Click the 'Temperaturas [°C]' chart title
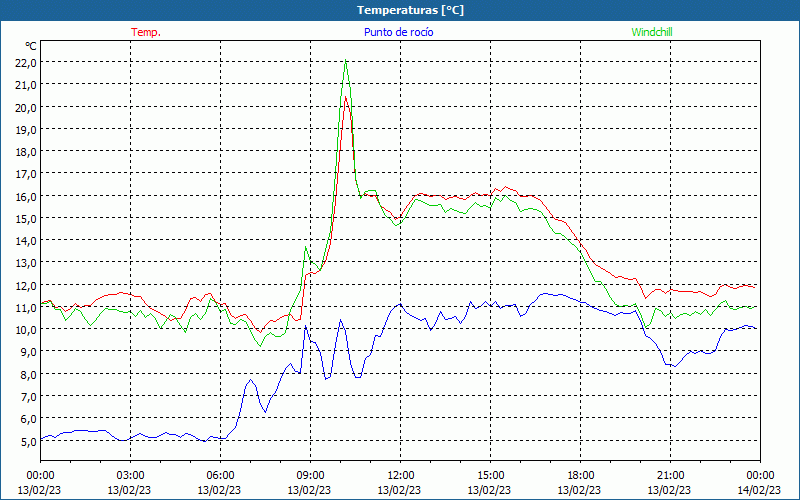The width and height of the screenshot is (800, 500). [x=410, y=10]
